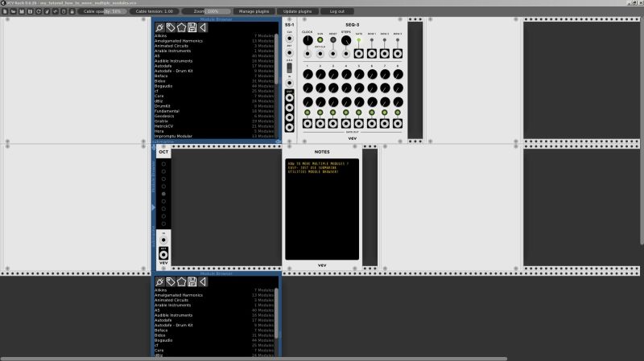Expand Impromptu Modular in upper Module Browser
Image resolution: width=644 pixels, height=361 pixels.
pyautogui.click(x=214, y=136)
